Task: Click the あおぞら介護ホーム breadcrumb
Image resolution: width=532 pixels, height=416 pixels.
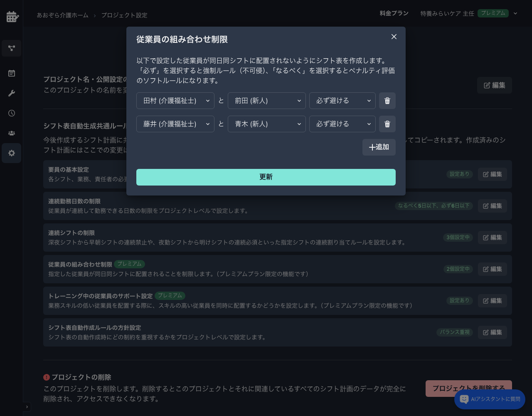Action: pyautogui.click(x=62, y=15)
